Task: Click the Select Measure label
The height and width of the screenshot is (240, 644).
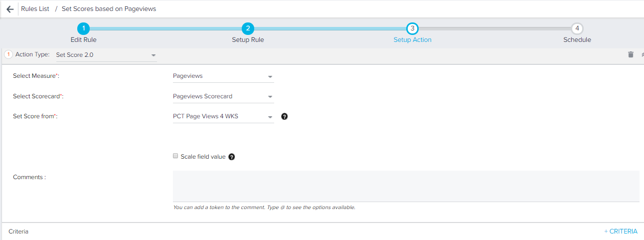Action: click(x=36, y=76)
